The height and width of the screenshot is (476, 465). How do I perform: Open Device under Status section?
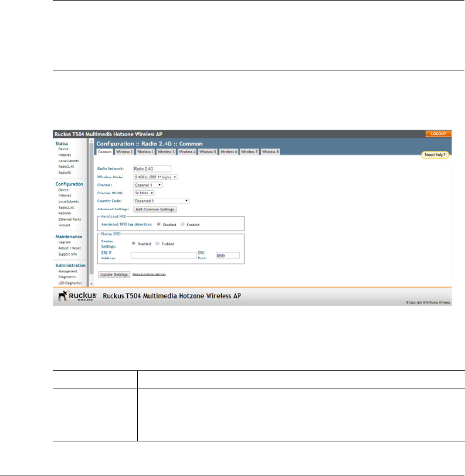[x=63, y=149]
